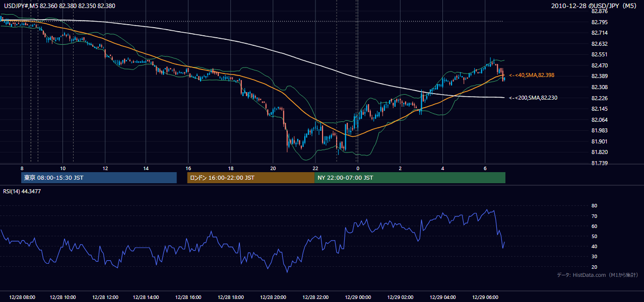Image resolution: width=644 pixels, height=302 pixels.
Task: Click hour tick 10 under price chart
Action: pyautogui.click(x=63, y=168)
